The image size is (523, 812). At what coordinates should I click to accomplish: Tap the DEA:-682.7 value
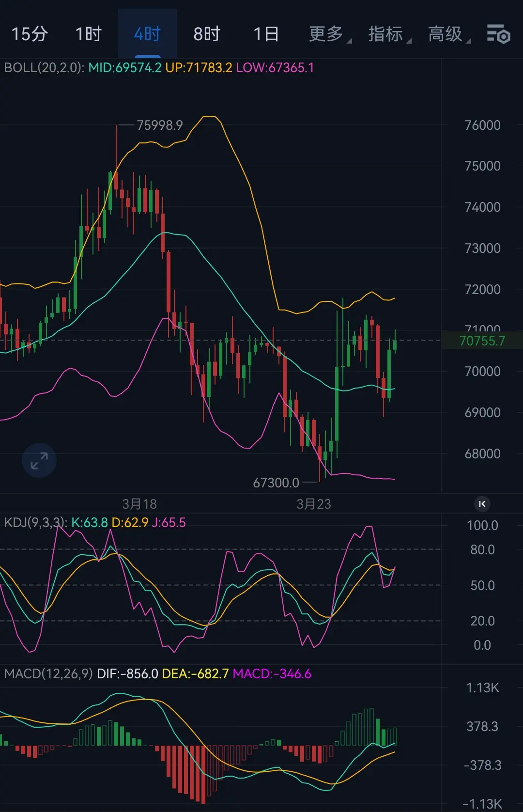195,673
